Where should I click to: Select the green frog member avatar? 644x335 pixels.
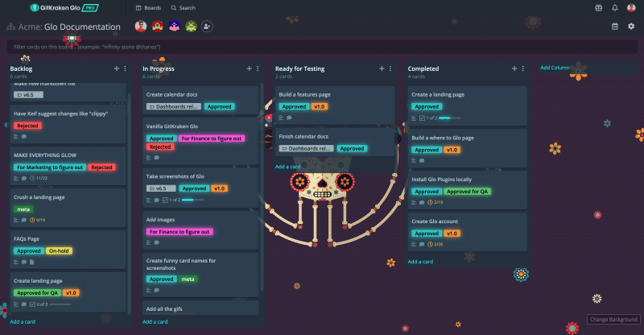pyautogui.click(x=191, y=27)
